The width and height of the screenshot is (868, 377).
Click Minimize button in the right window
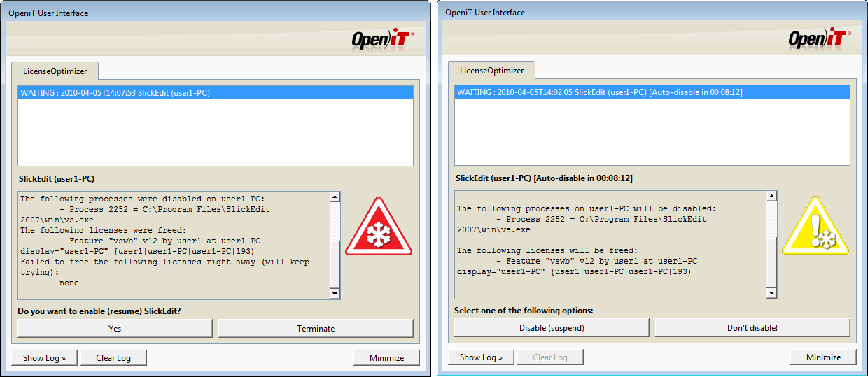pyautogui.click(x=824, y=357)
